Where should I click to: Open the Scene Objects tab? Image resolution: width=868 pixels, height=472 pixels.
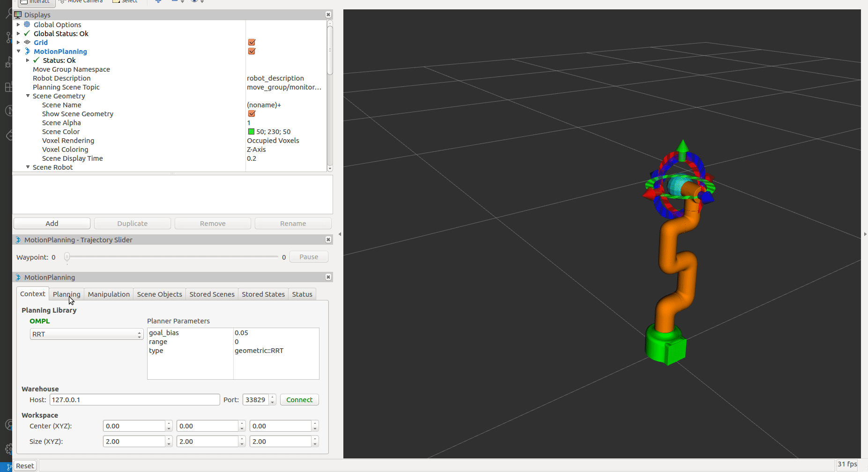(x=159, y=294)
